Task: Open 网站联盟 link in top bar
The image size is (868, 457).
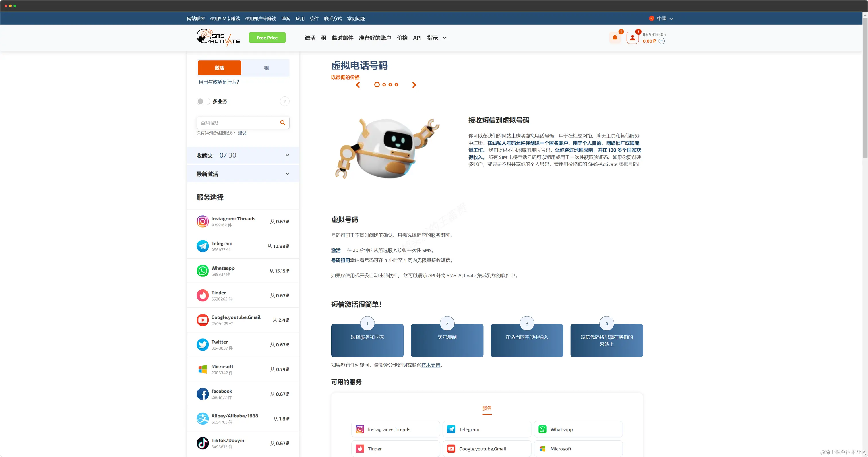Action: (x=196, y=19)
